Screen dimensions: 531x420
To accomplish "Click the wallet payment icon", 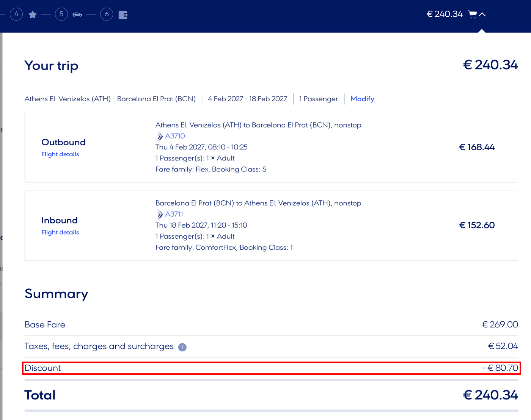I will (x=123, y=15).
